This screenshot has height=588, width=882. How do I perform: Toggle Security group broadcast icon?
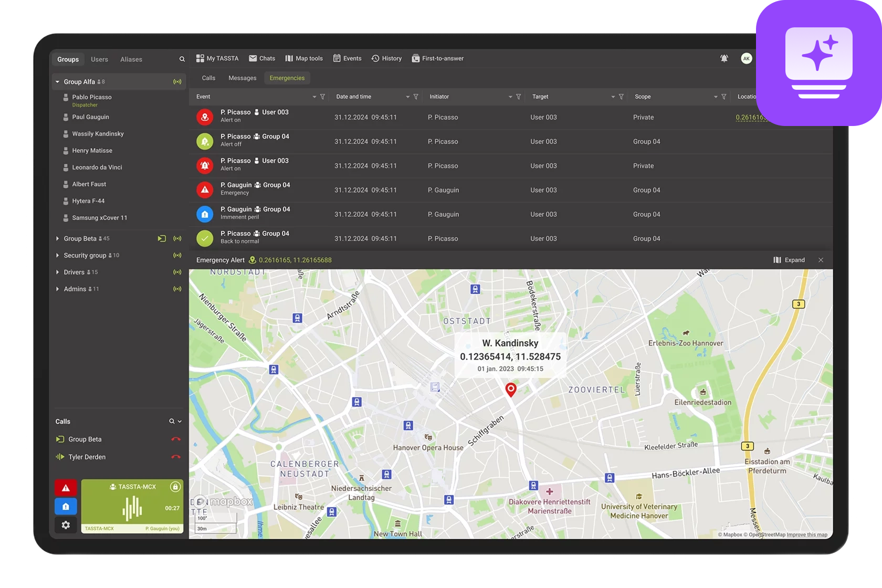click(177, 255)
